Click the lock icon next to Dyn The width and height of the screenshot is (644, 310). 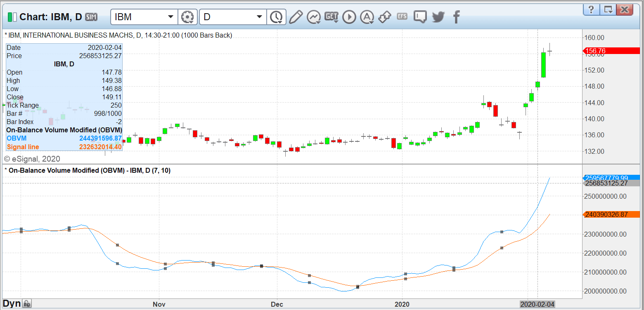coord(27,304)
